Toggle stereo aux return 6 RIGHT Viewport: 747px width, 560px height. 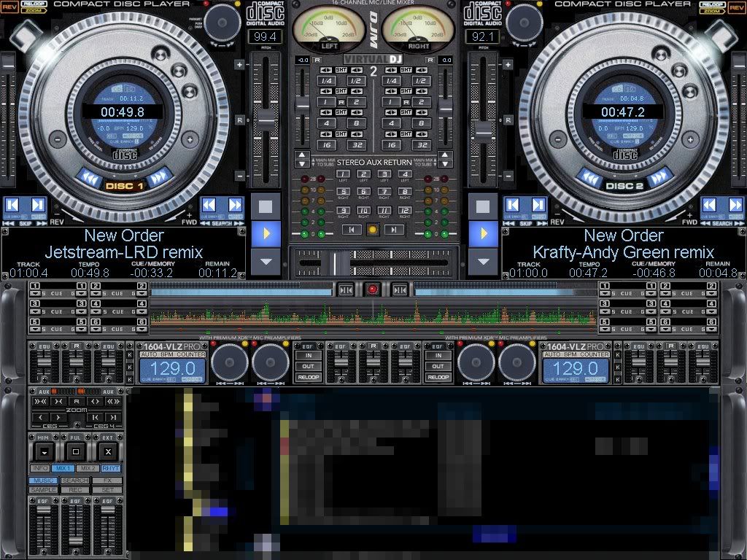[x=363, y=192]
